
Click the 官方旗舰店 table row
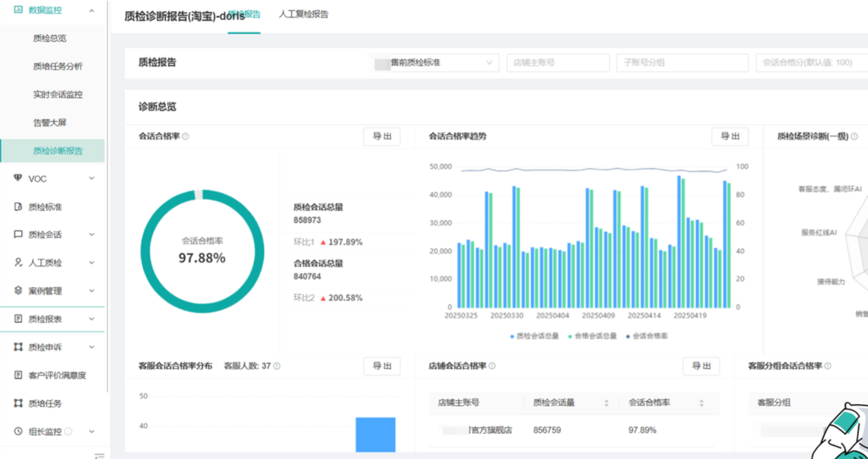point(574,430)
